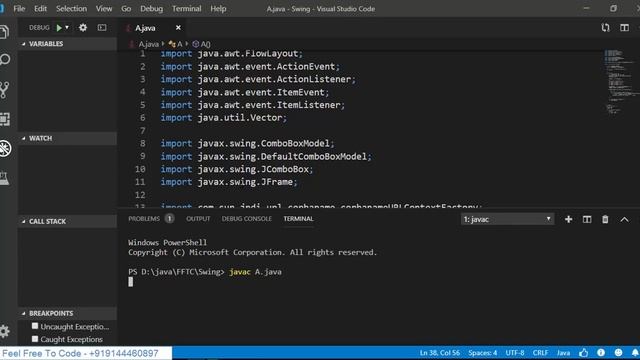This screenshot has height=360, width=640.
Task: Click constructor A() in the breadcrumb
Action: coord(201,44)
